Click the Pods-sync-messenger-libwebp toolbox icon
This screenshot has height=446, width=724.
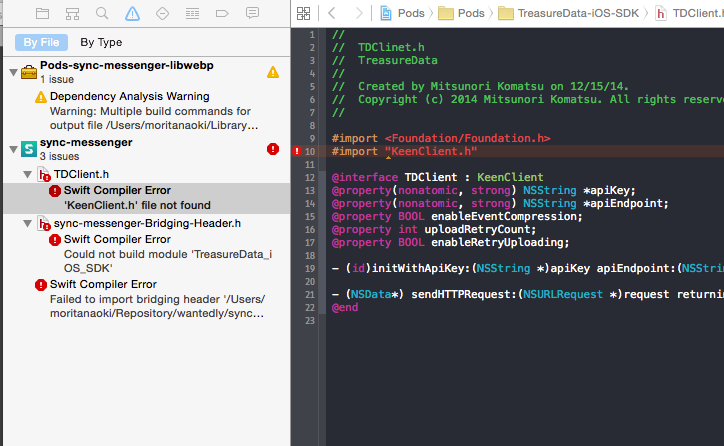pyautogui.click(x=29, y=72)
